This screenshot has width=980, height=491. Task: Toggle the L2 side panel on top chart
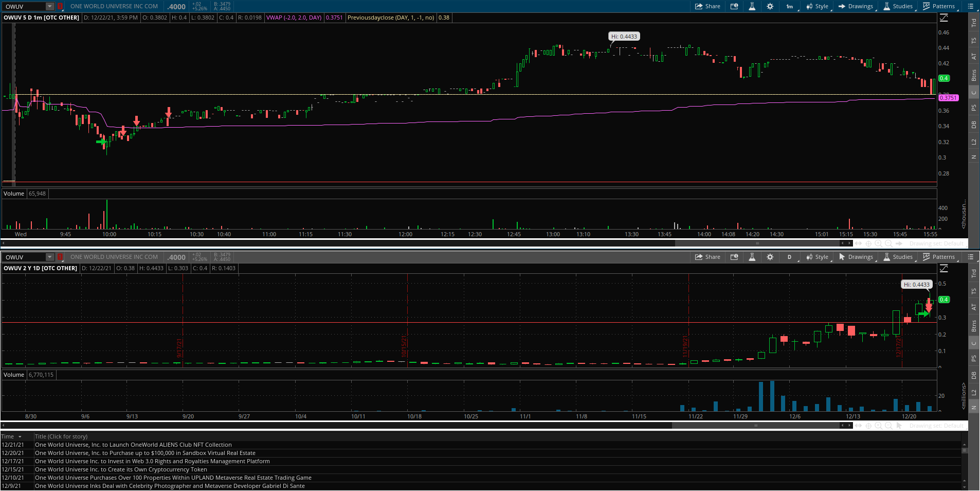coord(974,142)
